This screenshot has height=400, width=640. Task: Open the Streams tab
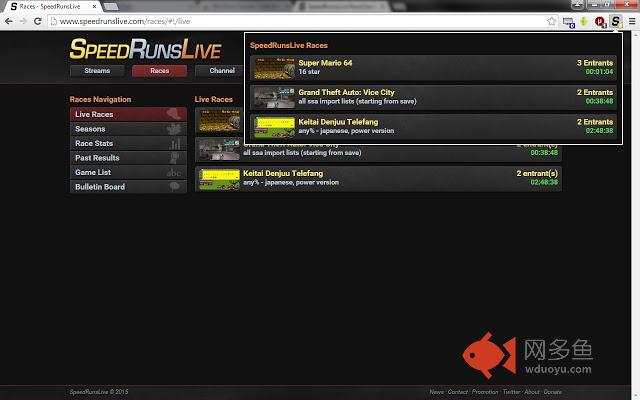tap(97, 71)
